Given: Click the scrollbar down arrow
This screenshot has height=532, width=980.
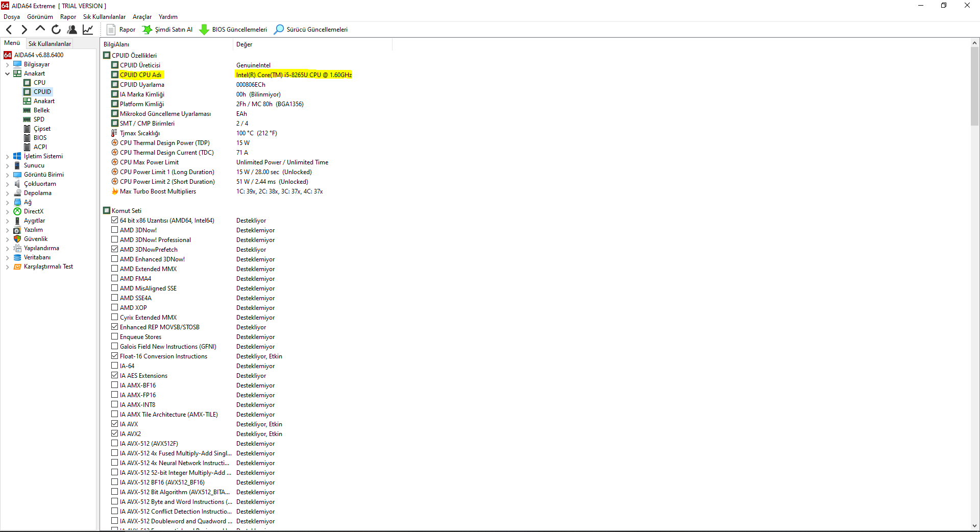Looking at the screenshot, I should pyautogui.click(x=974, y=526).
